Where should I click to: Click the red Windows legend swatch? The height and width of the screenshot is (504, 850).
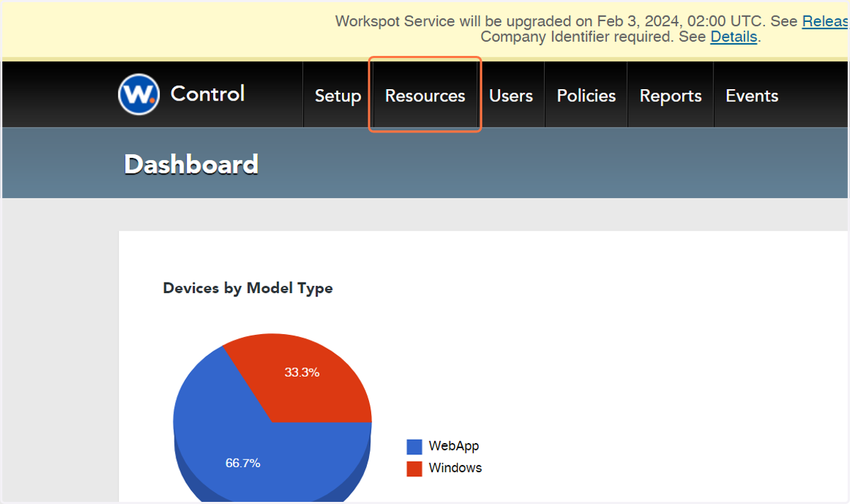click(x=414, y=469)
